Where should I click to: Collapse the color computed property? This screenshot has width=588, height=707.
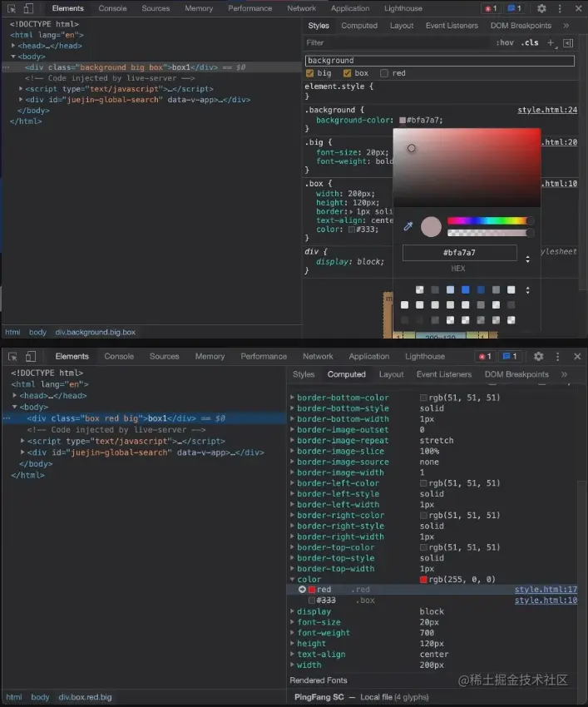pyautogui.click(x=292, y=579)
